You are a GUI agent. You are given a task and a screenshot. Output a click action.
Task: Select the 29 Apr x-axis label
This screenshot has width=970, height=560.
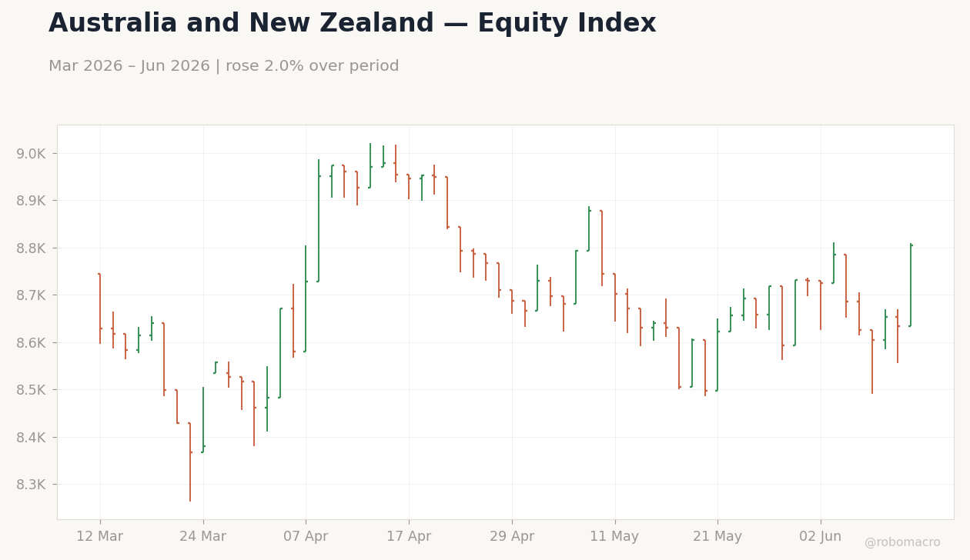(x=512, y=536)
